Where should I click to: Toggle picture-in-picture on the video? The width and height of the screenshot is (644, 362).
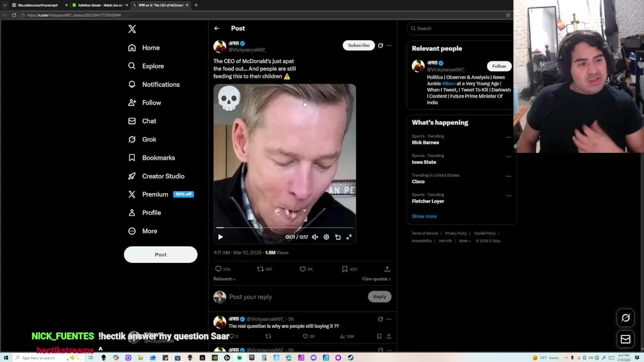338,237
